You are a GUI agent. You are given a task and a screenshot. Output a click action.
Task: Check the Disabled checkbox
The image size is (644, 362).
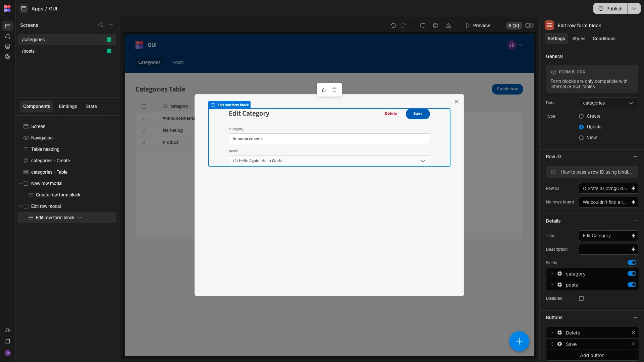coord(581,298)
